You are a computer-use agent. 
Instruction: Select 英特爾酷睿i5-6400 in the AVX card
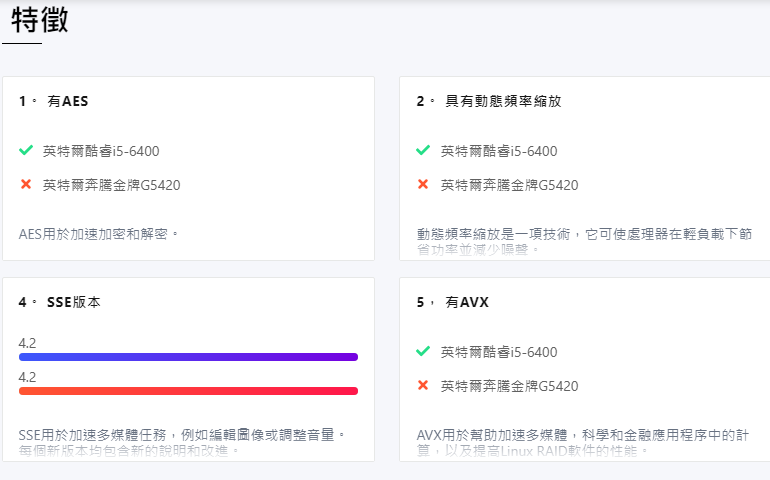point(499,352)
